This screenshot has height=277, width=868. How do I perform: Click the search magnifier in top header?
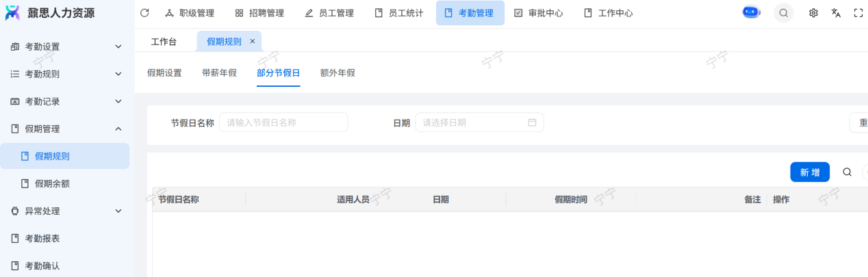click(783, 13)
